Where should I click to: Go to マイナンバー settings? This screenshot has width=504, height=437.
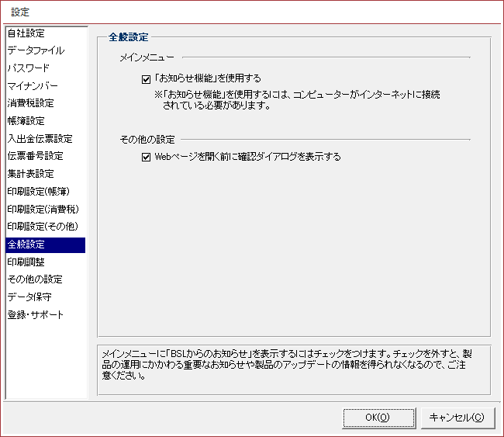[33, 85]
